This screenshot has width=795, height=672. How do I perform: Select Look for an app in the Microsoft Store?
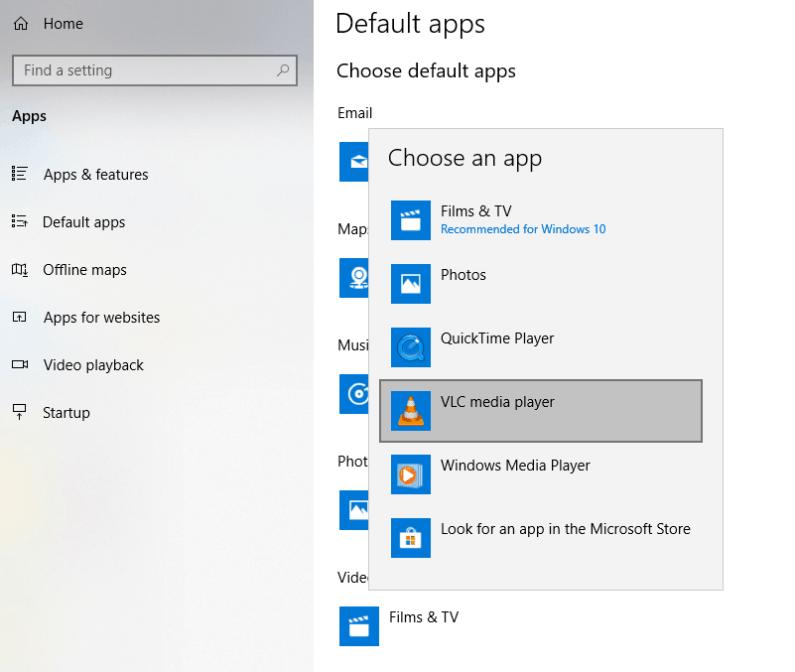[541, 538]
